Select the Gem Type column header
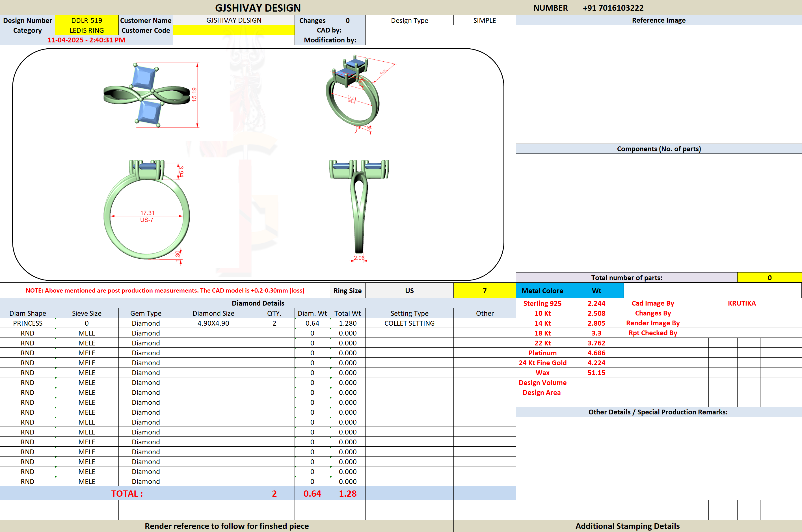The image size is (802, 532). [x=146, y=313]
